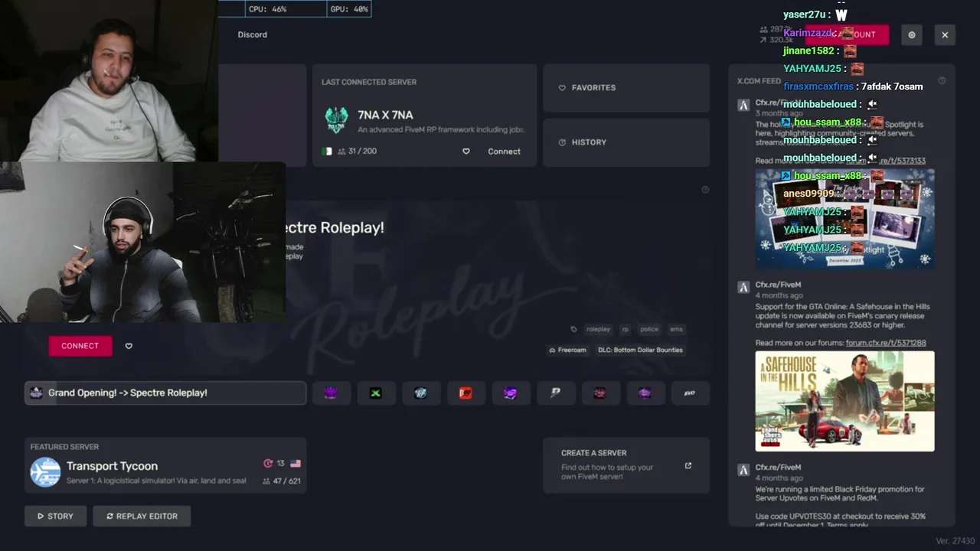The image size is (980, 551).
Task: Click the Cfx.re/FiveM name on Safehouse post
Action: click(x=778, y=285)
